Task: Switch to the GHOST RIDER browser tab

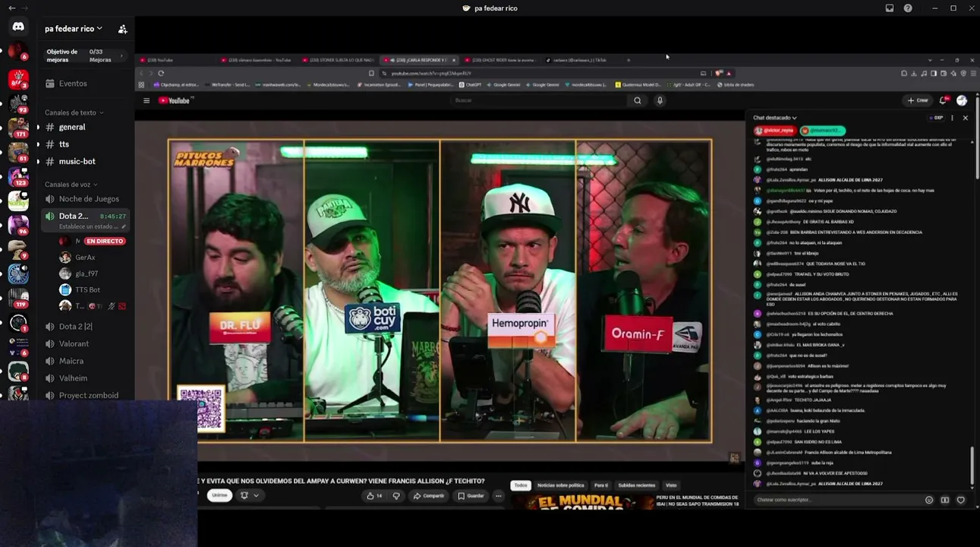Action: click(500, 60)
